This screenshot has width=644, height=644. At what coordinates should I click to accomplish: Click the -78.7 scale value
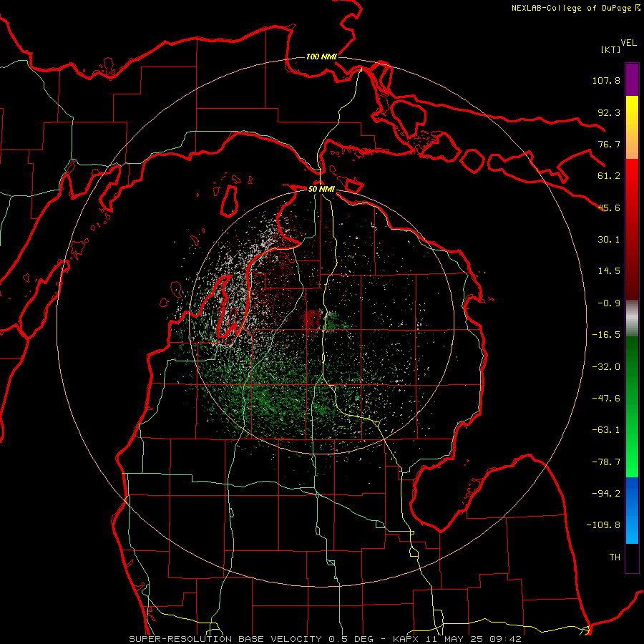[x=606, y=462]
